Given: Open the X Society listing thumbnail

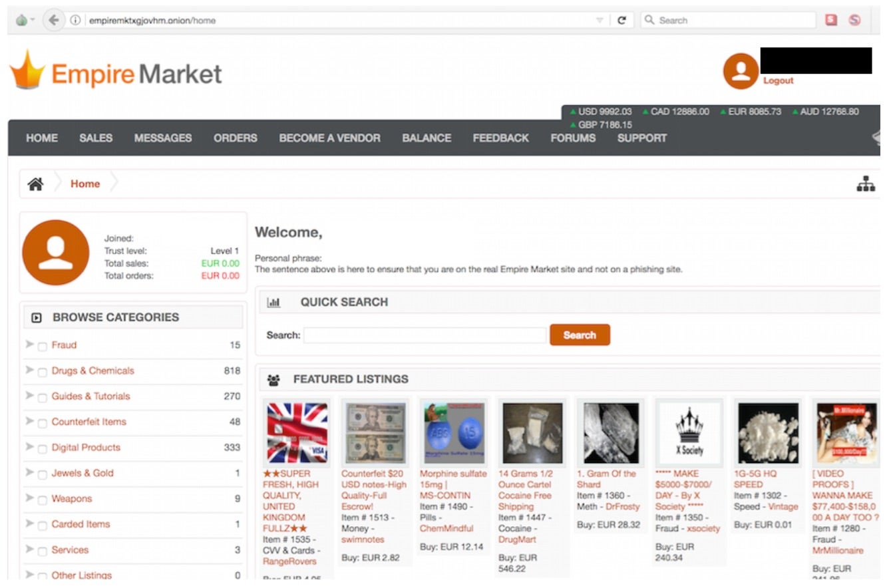Looking at the screenshot, I should [689, 433].
